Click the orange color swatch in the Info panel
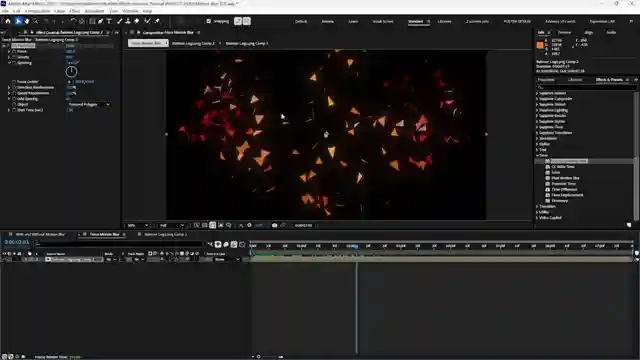640x360 pixels. (540, 45)
